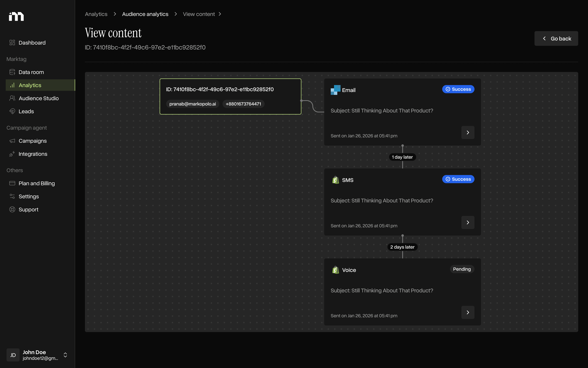The width and height of the screenshot is (588, 368).
Task: Select the contact ID node card
Action: tap(230, 97)
